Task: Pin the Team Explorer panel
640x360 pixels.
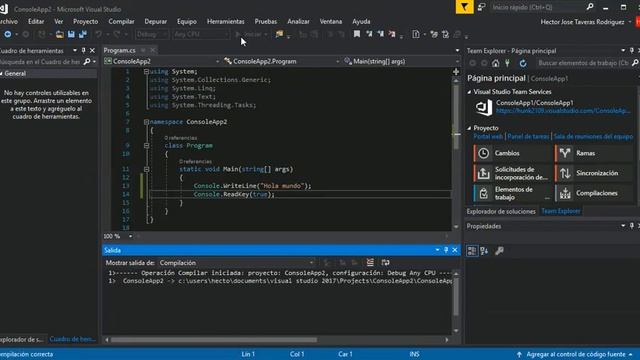Action: (x=631, y=50)
